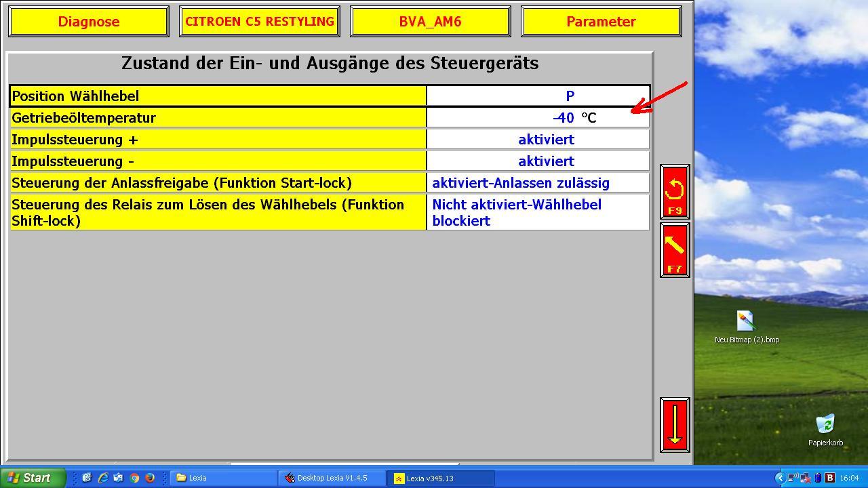Click the Position Wählhebel value P
The height and width of the screenshot is (488, 868).
(x=538, y=96)
